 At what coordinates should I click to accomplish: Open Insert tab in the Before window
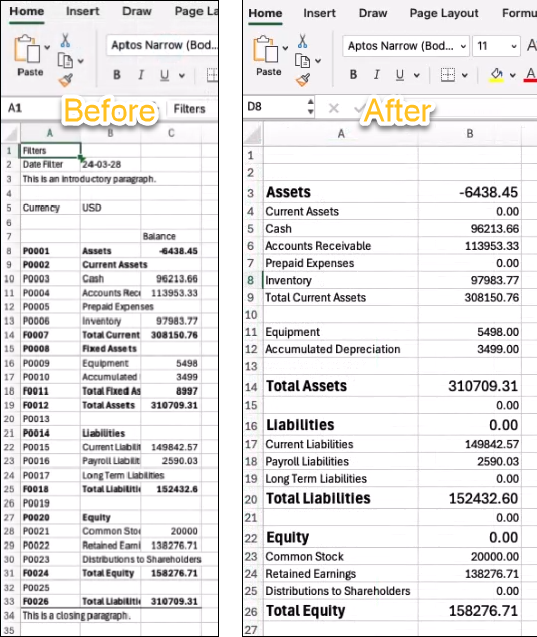tap(82, 11)
